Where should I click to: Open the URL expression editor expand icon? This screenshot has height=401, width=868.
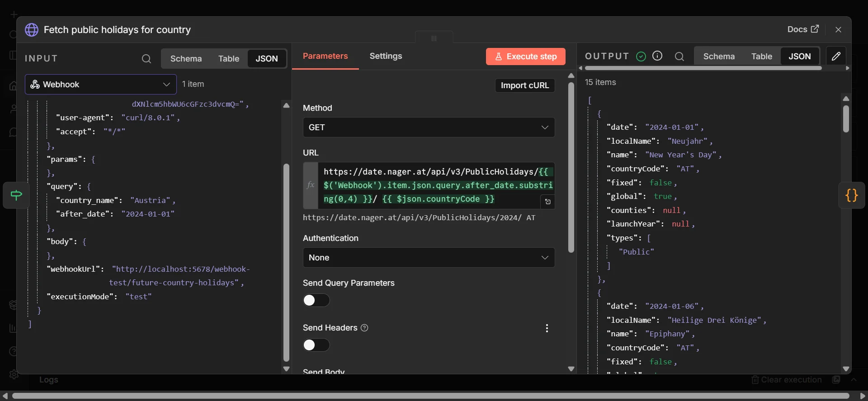(x=547, y=202)
